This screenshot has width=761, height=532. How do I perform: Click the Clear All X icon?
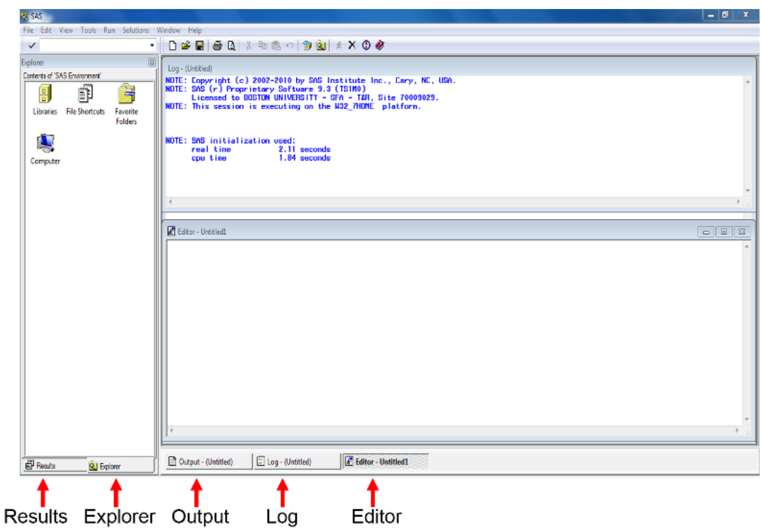point(352,45)
